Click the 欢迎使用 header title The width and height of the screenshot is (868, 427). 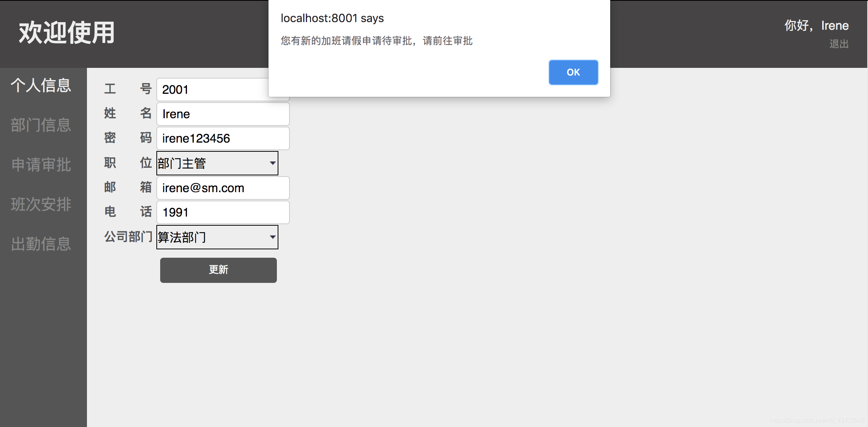coord(67,33)
